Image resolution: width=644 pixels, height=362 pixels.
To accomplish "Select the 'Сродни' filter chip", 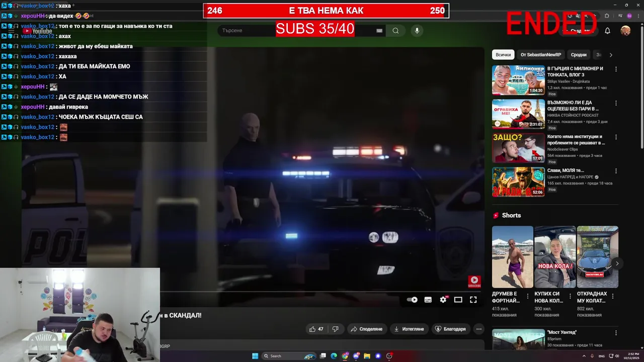I will click(x=579, y=55).
